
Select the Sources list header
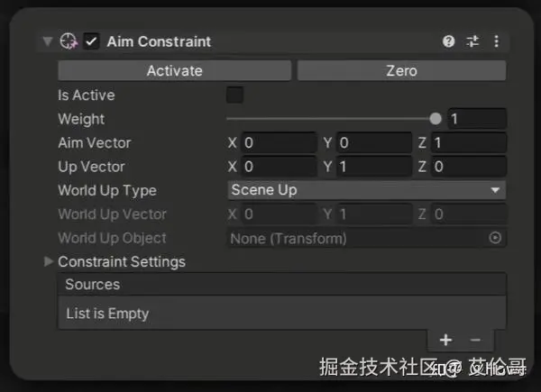[281, 284]
